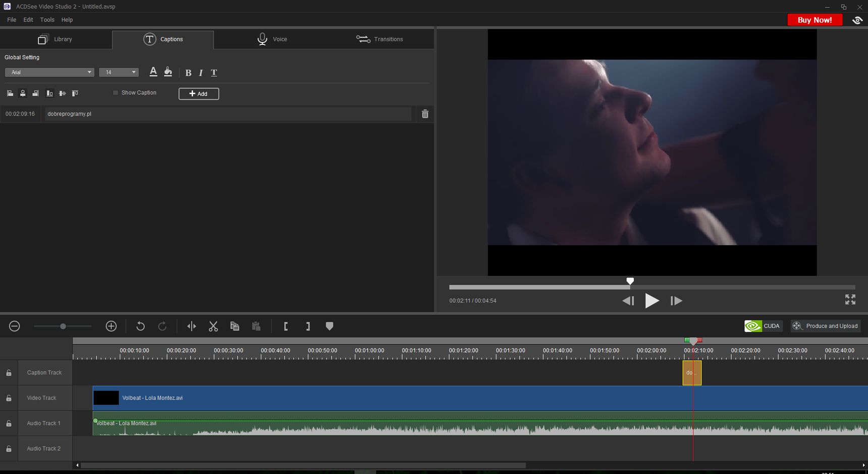The width and height of the screenshot is (868, 474).
Task: Open the Help menu
Action: point(67,20)
